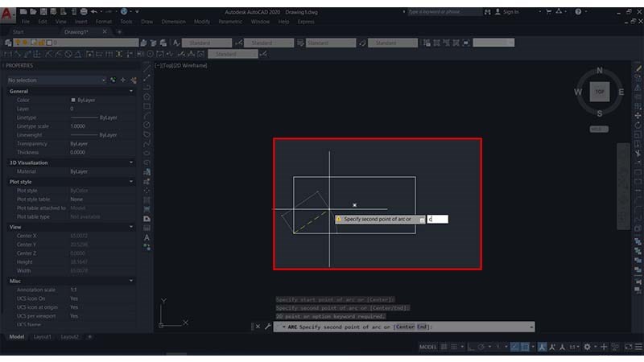Click the AutoCAD application menu logo
Screen dimensions: 644x362
coord(7,14)
